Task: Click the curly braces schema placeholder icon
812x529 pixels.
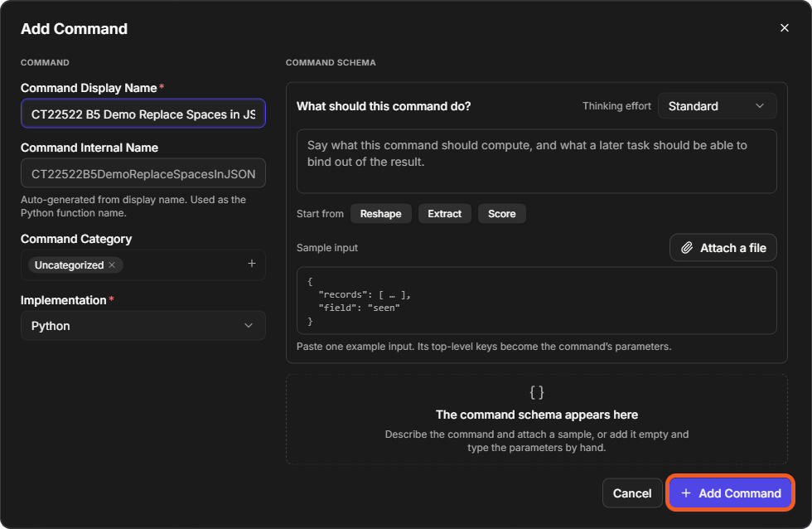Action: (537, 393)
